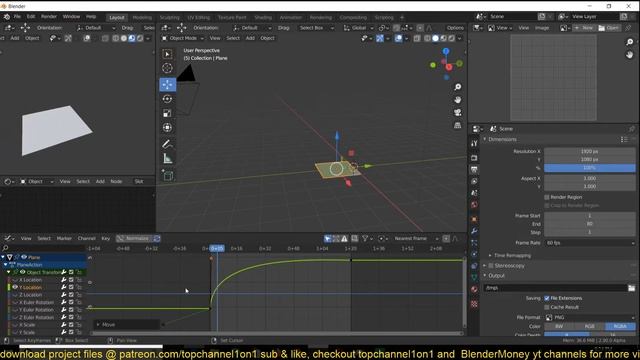This screenshot has height=360, width=640.
Task: Select the Measure tool
Action: [x=167, y=158]
